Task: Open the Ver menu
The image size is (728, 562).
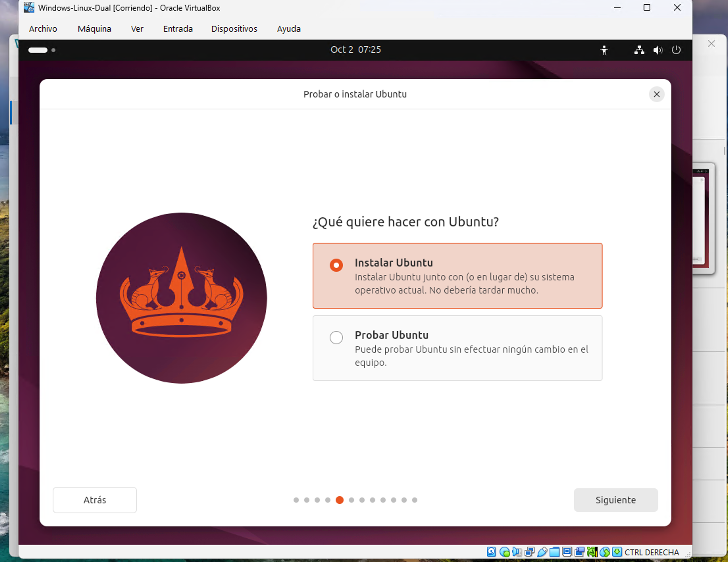Action: (x=137, y=29)
